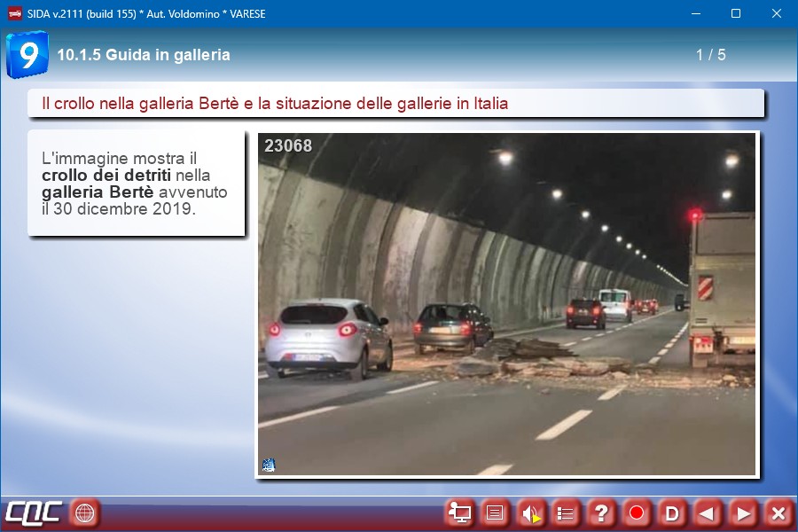This screenshot has height=532, width=798.
Task: Click the red record circle button
Action: [636, 512]
